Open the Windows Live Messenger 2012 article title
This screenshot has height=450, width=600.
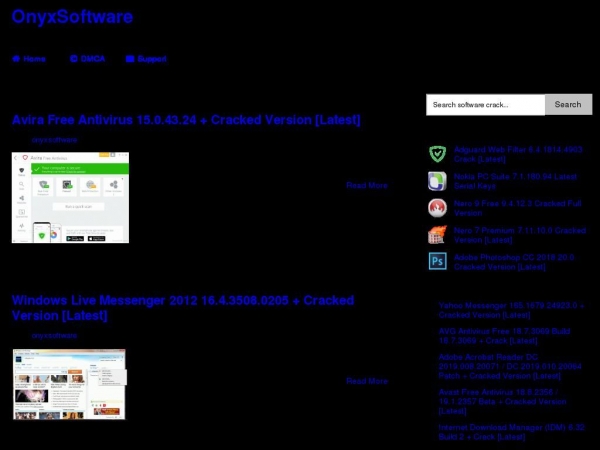183,308
